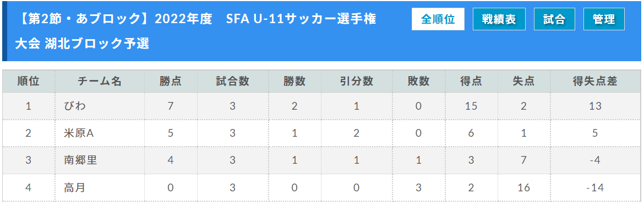Select the チーム名 column header
The height and width of the screenshot is (204, 644).
tap(99, 82)
